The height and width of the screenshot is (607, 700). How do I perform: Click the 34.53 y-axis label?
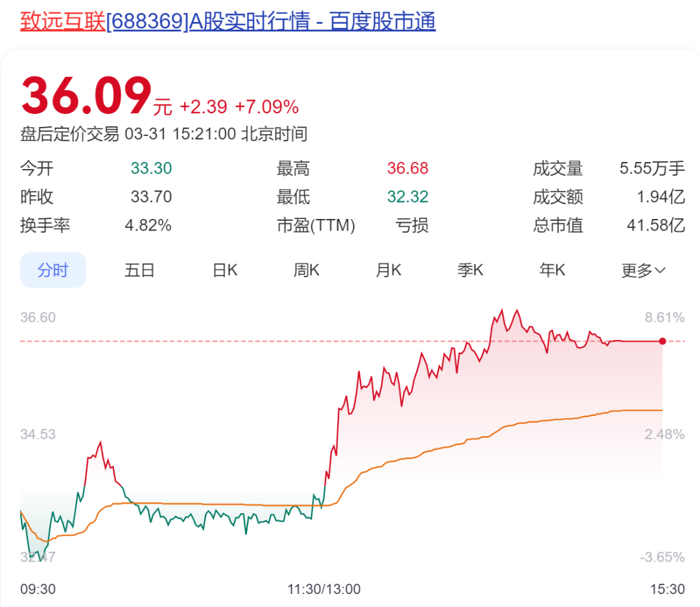[x=38, y=434]
